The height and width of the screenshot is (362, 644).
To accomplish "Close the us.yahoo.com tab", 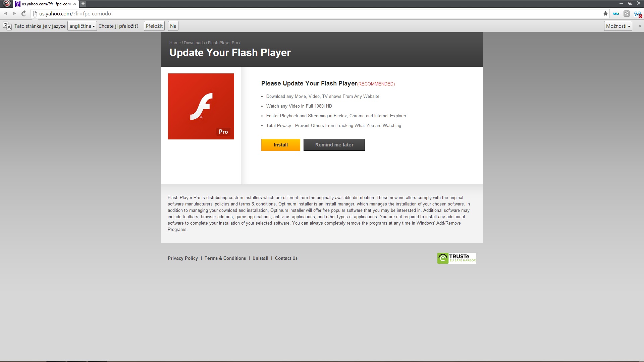I will coord(74,4).
